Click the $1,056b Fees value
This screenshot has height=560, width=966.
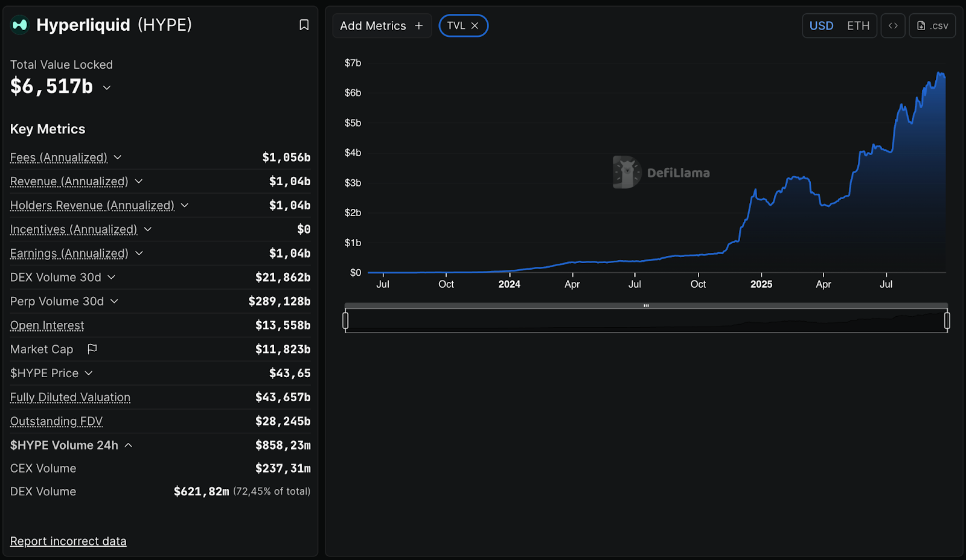[x=286, y=157]
